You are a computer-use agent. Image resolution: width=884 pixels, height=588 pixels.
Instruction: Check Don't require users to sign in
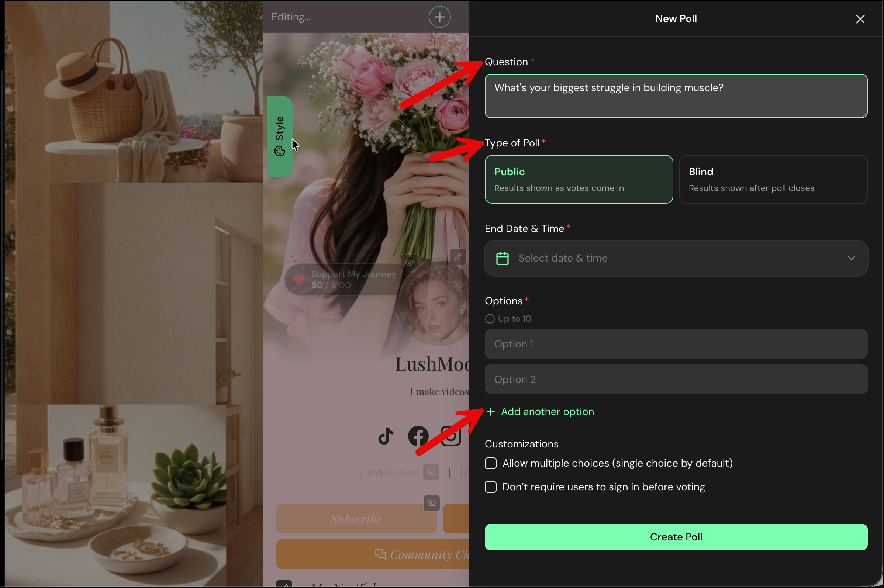coord(491,487)
